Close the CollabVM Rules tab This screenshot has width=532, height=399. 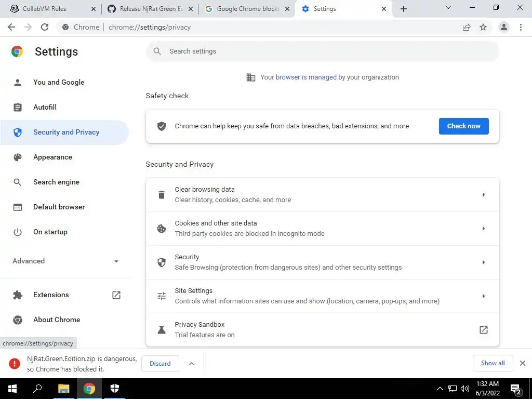point(94,9)
